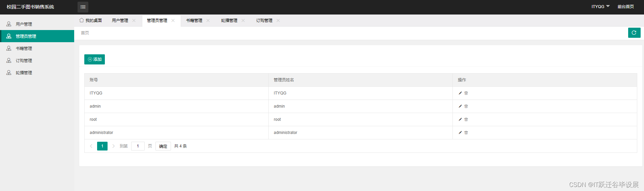Open 用户管理 in the sidebar
Viewport: 644px width, 191px height.
pos(37,24)
